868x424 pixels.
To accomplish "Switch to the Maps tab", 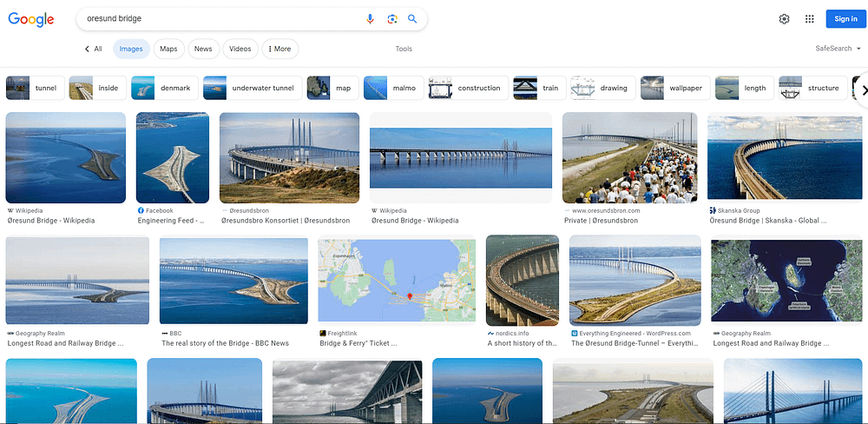I will [x=169, y=49].
